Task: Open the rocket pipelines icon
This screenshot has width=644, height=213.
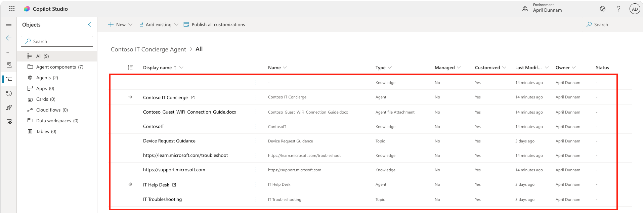Action: (x=9, y=108)
